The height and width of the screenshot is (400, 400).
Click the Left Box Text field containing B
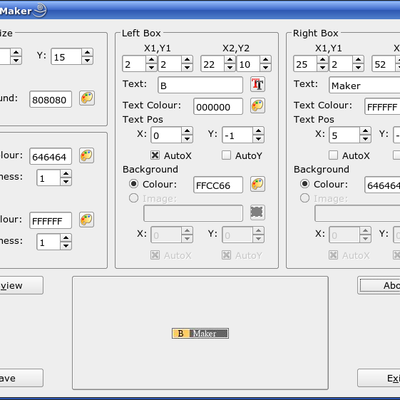tap(200, 85)
